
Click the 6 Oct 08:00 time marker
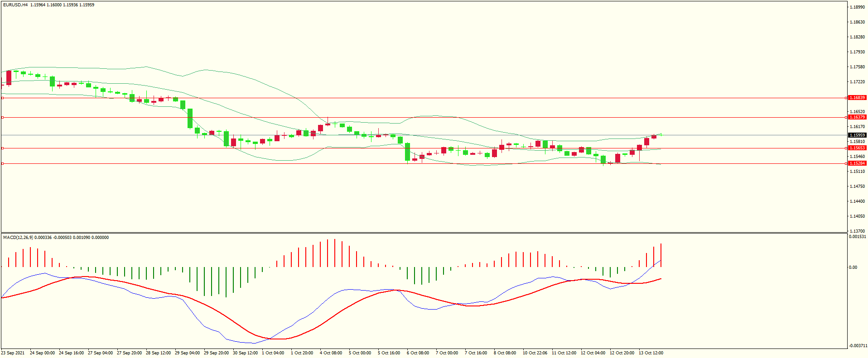coord(418,353)
